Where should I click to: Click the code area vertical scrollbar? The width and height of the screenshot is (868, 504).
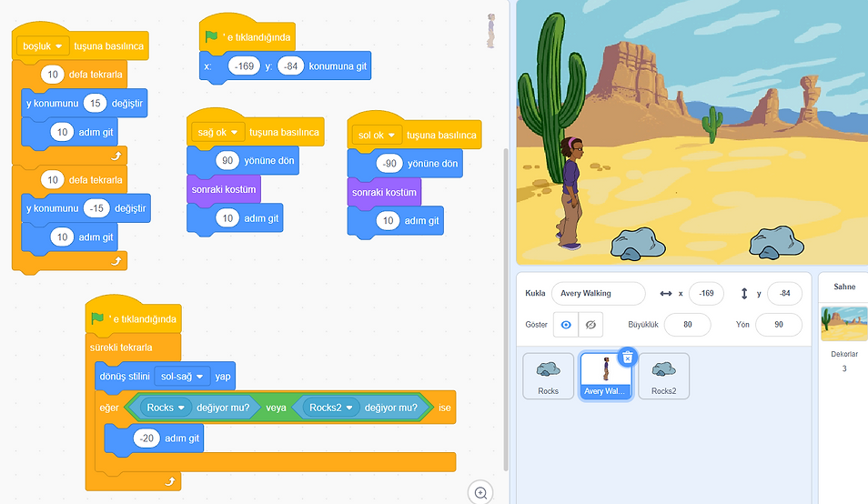pyautogui.click(x=505, y=309)
